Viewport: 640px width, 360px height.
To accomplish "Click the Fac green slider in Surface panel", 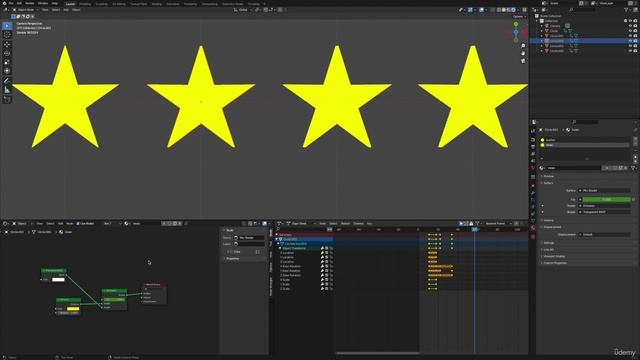I will [606, 200].
